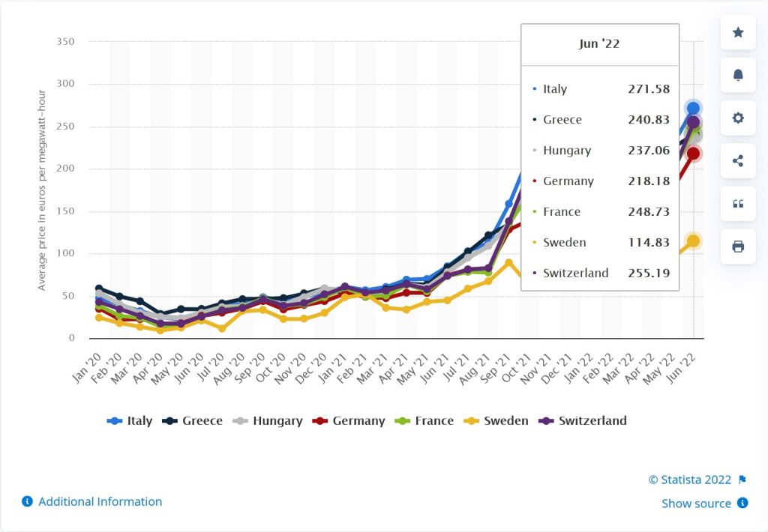The height and width of the screenshot is (532, 768).
Task: Click the info icon beside Show source
Action: point(742,503)
